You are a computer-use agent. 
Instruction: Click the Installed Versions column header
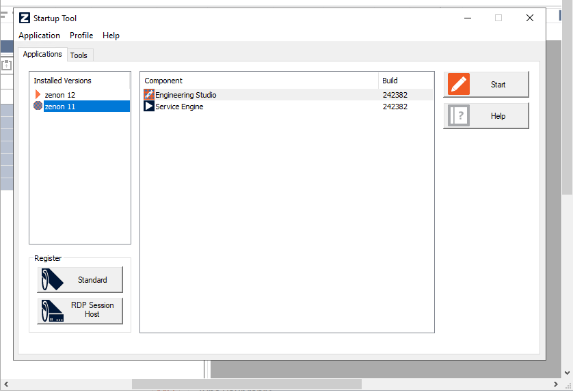click(80, 81)
